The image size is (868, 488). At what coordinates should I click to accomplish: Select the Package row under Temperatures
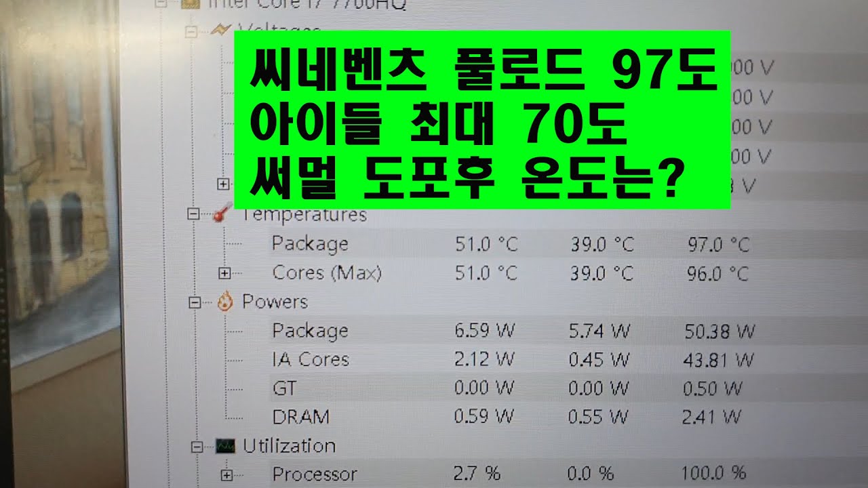[x=310, y=243]
